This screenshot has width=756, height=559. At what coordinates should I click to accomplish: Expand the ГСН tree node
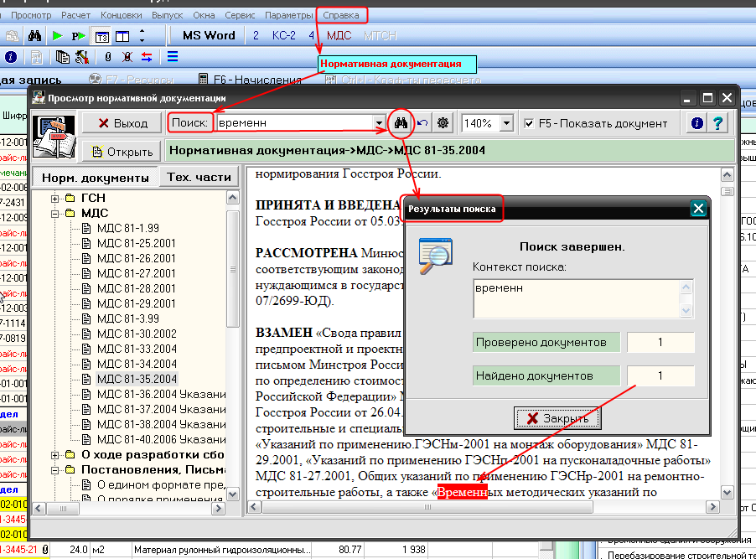pyautogui.click(x=55, y=199)
